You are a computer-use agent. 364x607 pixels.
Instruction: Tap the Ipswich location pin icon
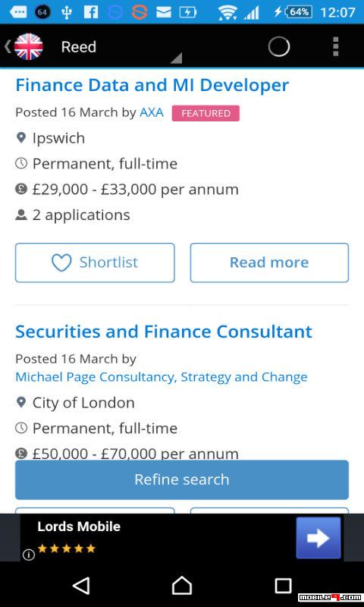pos(21,137)
